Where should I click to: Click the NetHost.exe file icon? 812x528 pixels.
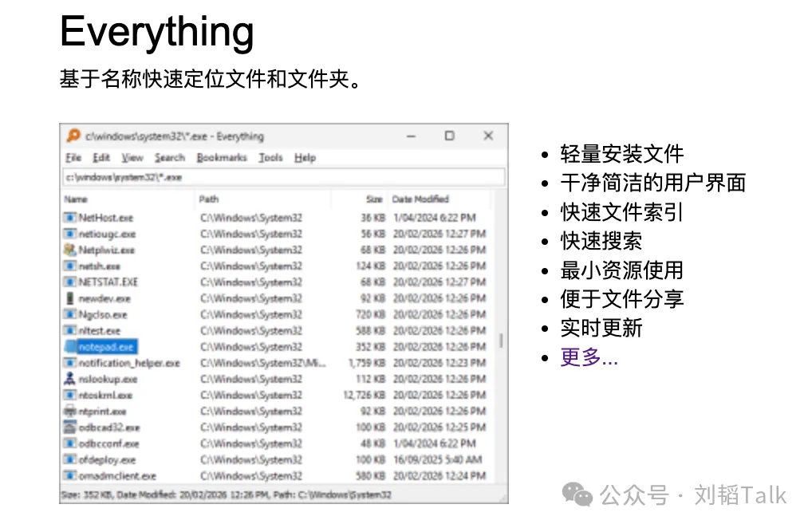(69, 218)
